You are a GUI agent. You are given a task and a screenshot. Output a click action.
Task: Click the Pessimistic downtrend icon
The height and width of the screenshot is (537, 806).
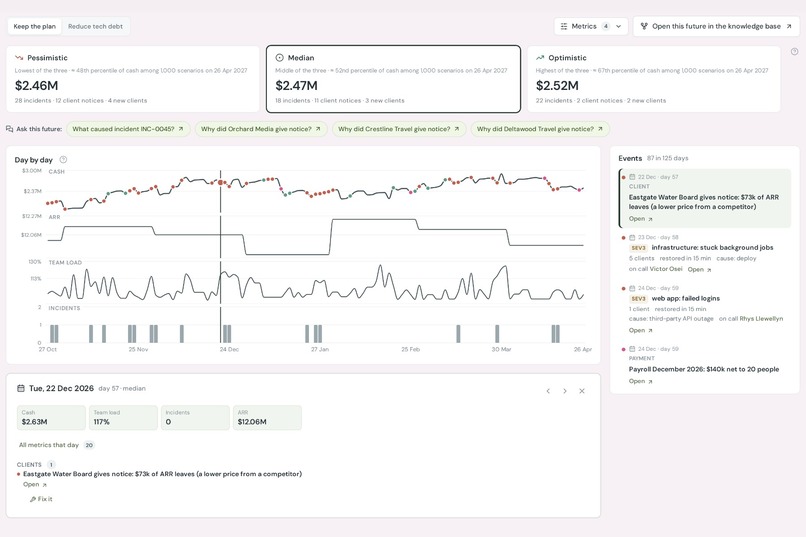(19, 58)
